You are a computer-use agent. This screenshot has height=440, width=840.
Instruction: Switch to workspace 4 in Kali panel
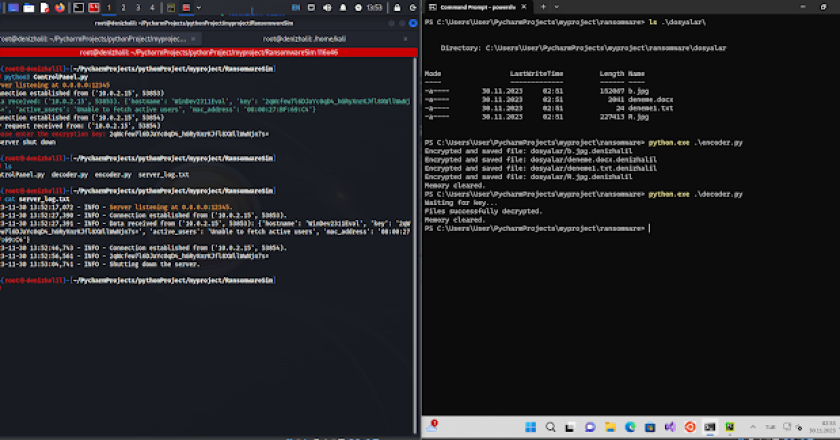point(152,7)
